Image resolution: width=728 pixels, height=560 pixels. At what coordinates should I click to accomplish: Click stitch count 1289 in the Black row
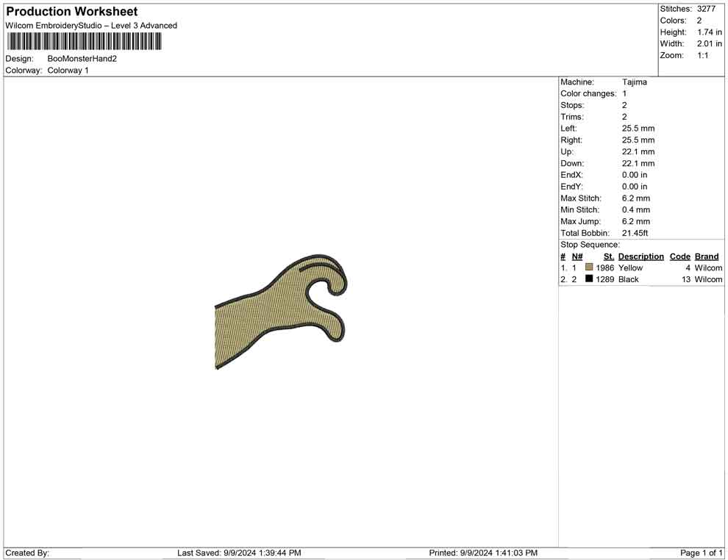coord(604,279)
